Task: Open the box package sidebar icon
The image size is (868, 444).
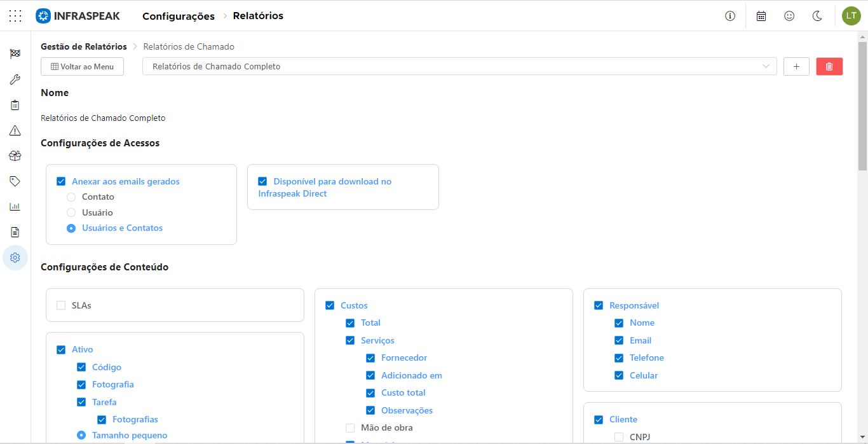Action: coord(15,156)
